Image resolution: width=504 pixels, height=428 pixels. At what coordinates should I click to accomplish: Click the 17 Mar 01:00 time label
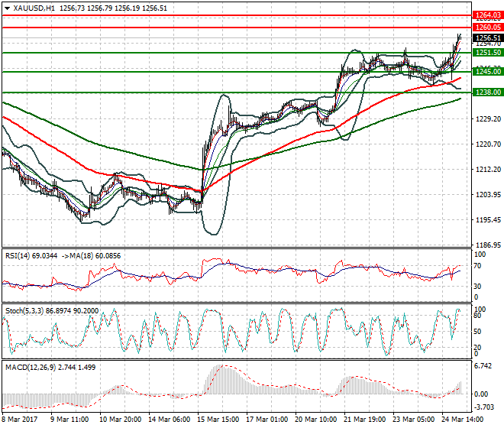(267, 420)
